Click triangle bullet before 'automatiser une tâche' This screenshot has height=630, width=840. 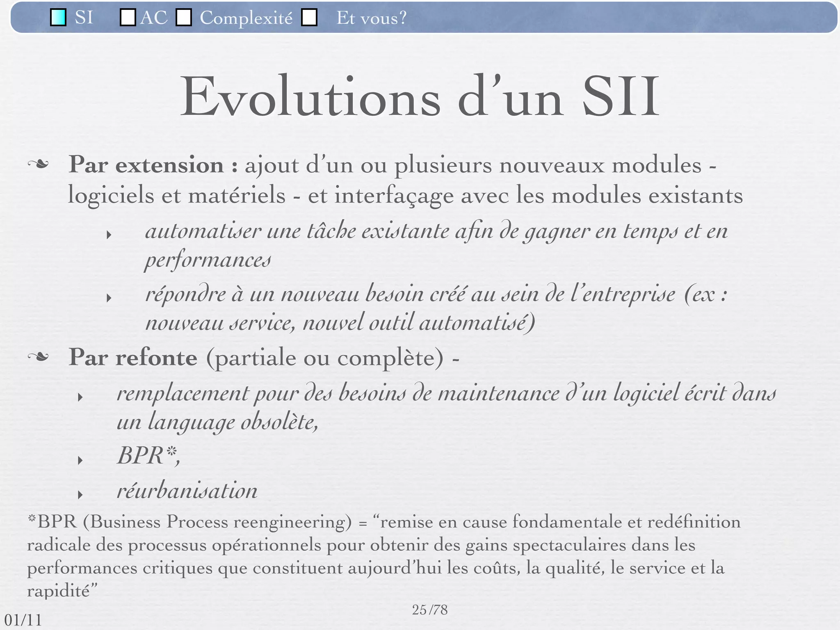click(109, 235)
